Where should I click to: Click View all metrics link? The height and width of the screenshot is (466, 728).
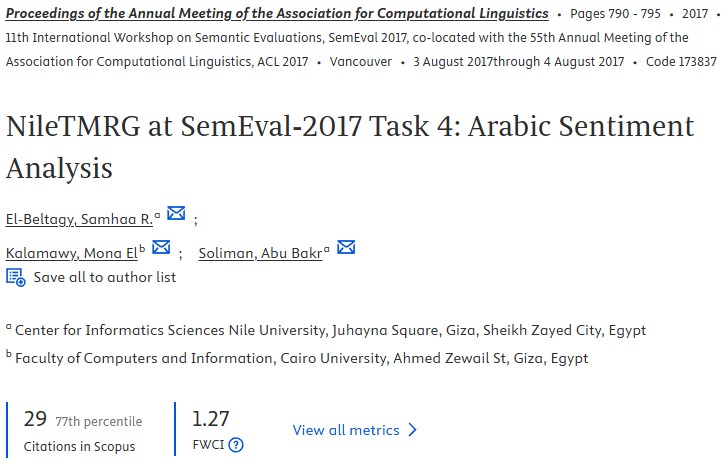pos(346,430)
